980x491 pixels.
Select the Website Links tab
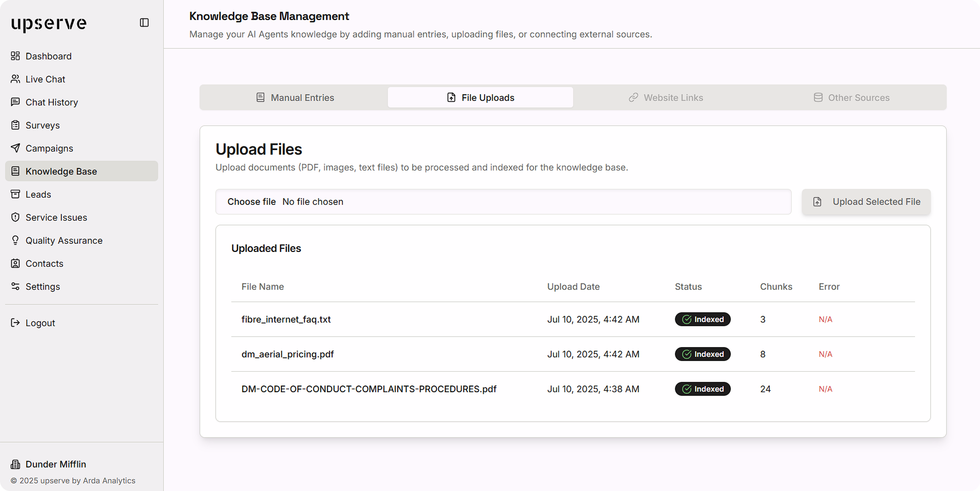click(666, 97)
